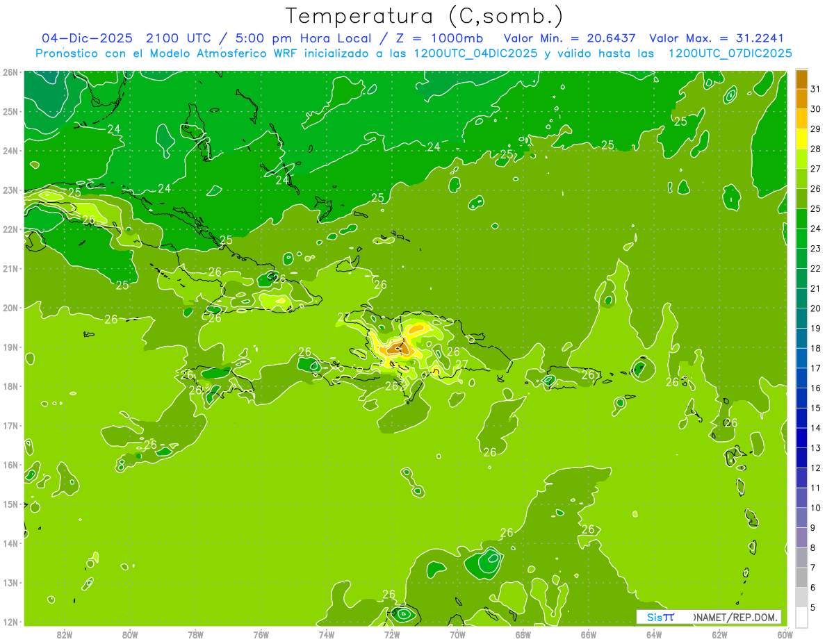Pick the color swatch between 30 and 31
Image resolution: width=834 pixels, height=644 pixels.
[x=801, y=99]
